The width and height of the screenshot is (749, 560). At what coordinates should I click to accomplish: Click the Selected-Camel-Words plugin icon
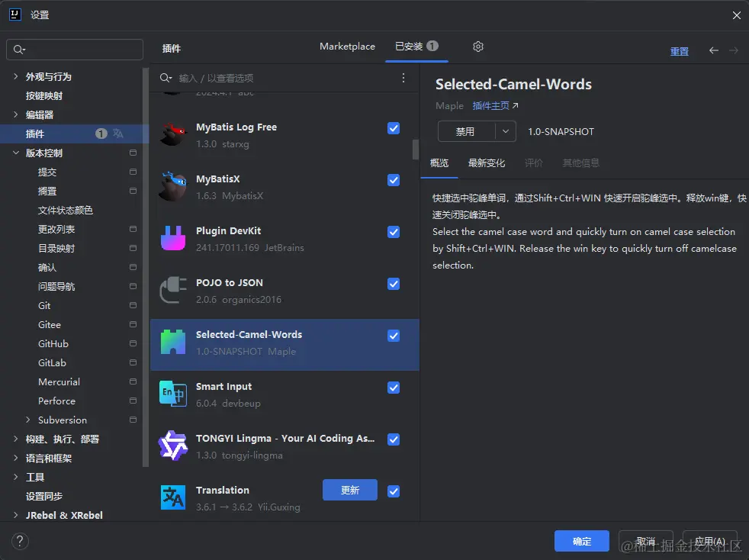[x=173, y=342]
